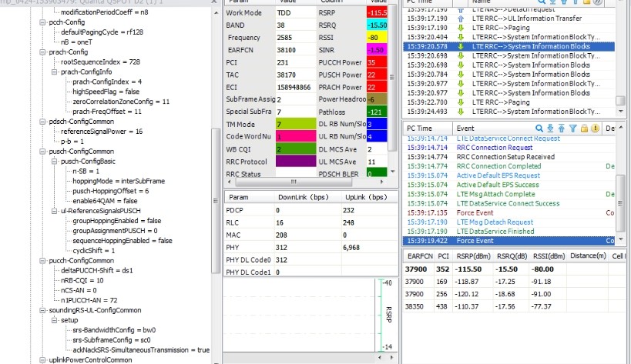Collapse the pdsch-ConfigCommon tree node
The height and width of the screenshot is (364, 631).
42,122
